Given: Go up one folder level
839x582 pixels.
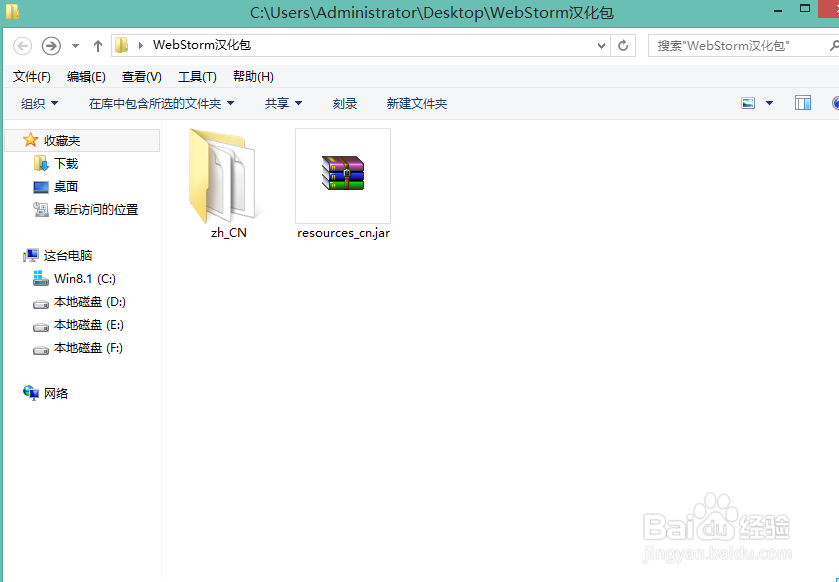Looking at the screenshot, I should [x=97, y=46].
